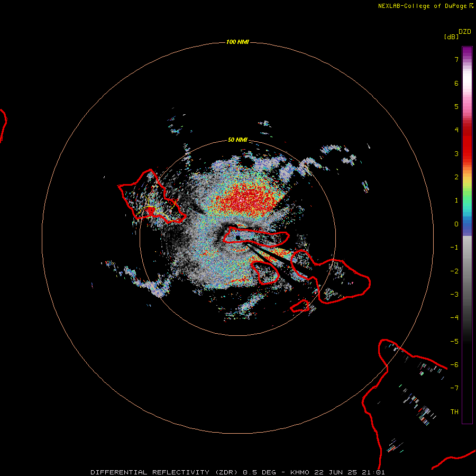This screenshot has width=476, height=476.
Task: Click the 7 value on color scale
Action: click(456, 59)
